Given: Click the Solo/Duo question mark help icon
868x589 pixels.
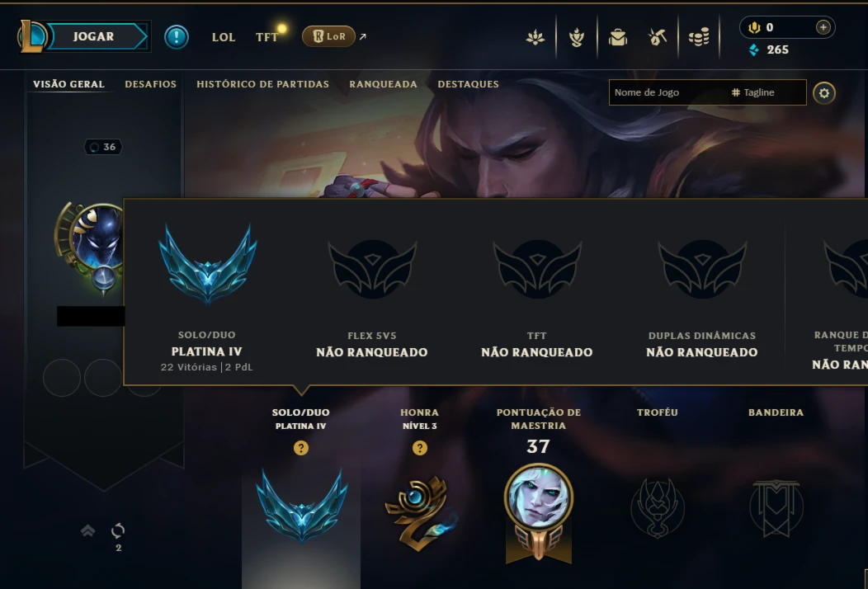Looking at the screenshot, I should point(301,448).
